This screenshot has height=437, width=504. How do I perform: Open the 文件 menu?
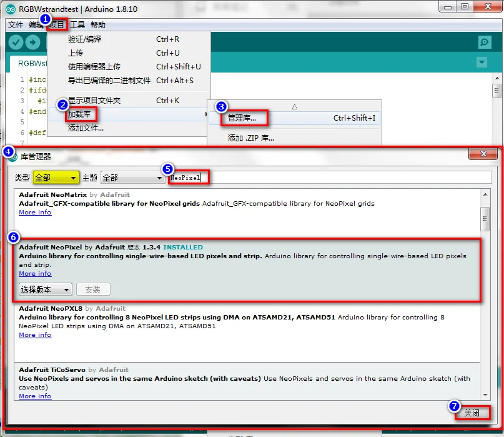16,25
